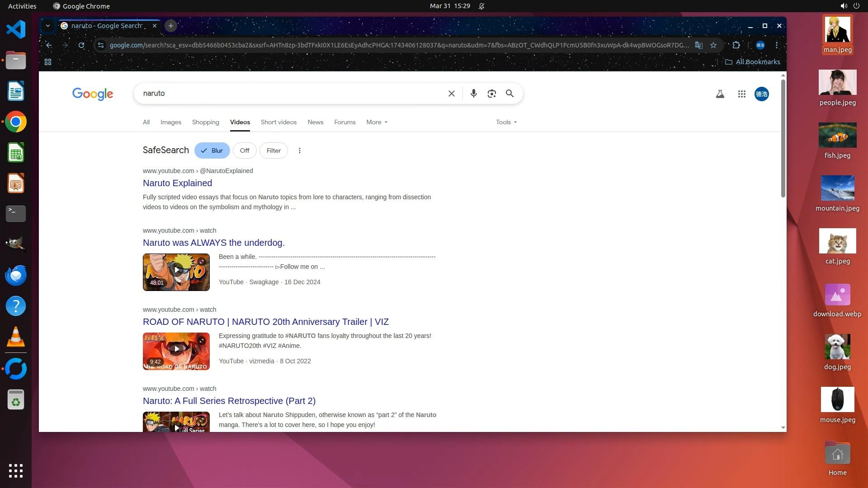Switch to the Images tab
Screen dimensions: 868x488
pos(170,122)
